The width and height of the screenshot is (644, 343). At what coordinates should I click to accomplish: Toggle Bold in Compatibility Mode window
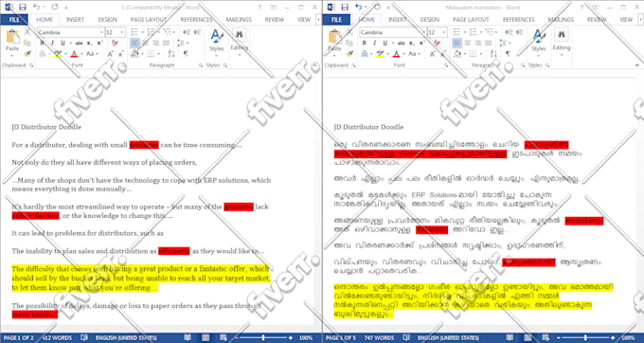pos(42,44)
